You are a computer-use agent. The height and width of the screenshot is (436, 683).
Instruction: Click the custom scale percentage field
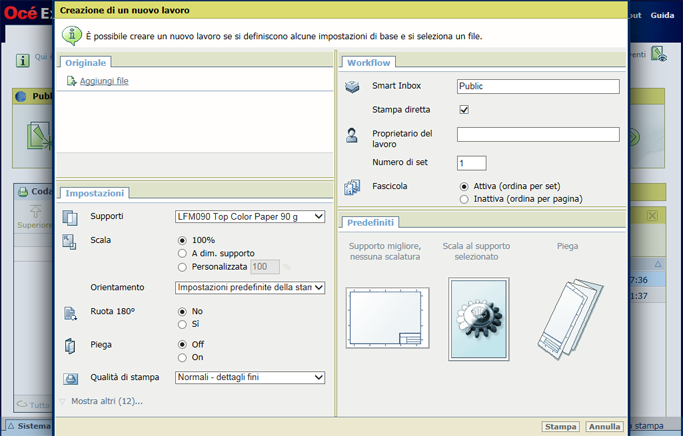point(265,267)
